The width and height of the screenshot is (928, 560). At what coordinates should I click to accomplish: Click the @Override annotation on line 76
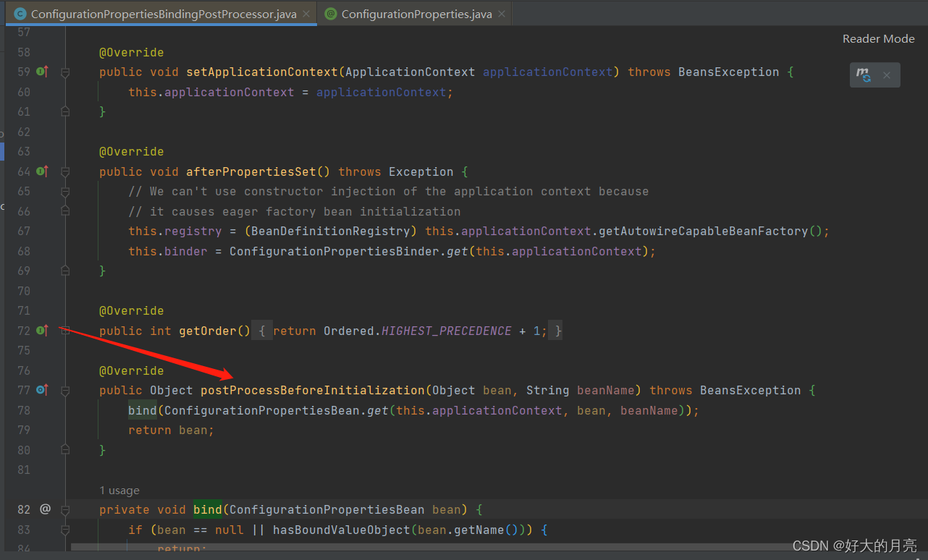tap(132, 370)
